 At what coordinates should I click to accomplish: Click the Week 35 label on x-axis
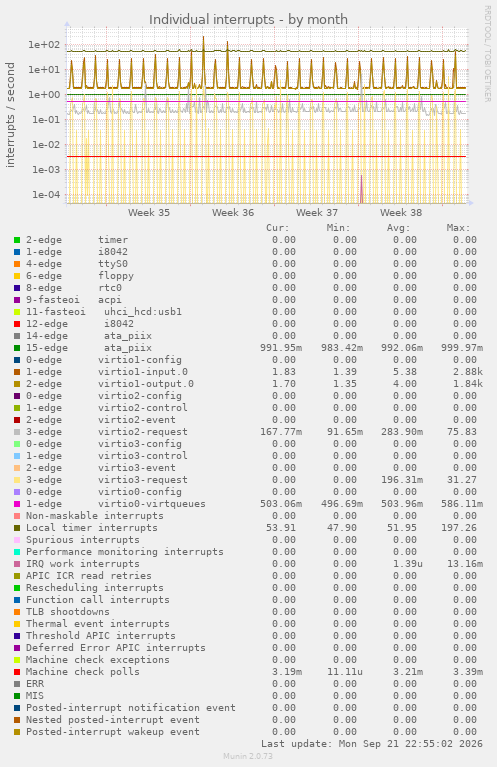(149, 213)
